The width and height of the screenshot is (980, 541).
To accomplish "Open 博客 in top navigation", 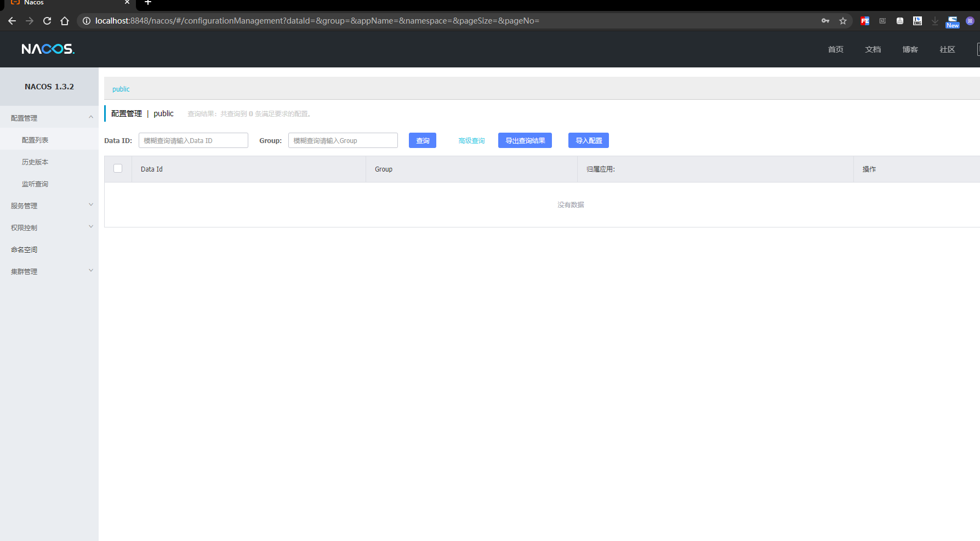I will pos(910,49).
